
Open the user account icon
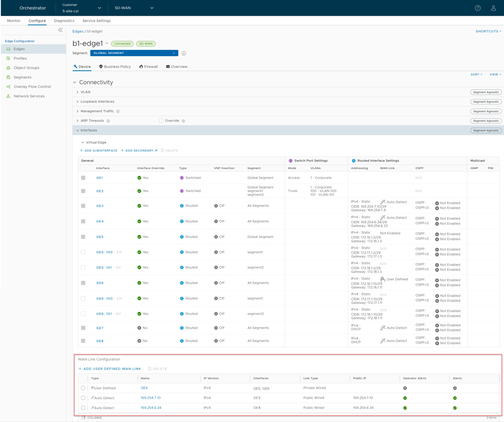coord(493,8)
